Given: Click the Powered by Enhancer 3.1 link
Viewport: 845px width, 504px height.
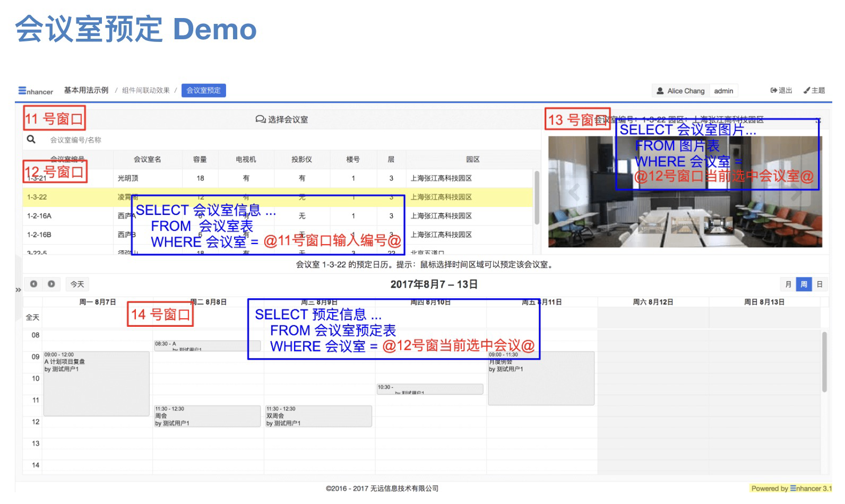Looking at the screenshot, I should click(x=791, y=488).
